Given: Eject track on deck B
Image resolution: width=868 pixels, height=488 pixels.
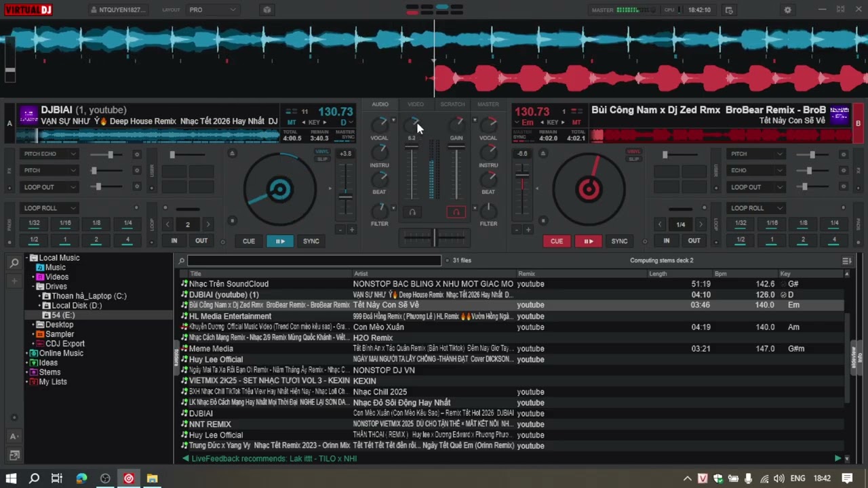Looking at the screenshot, I should point(542,154).
